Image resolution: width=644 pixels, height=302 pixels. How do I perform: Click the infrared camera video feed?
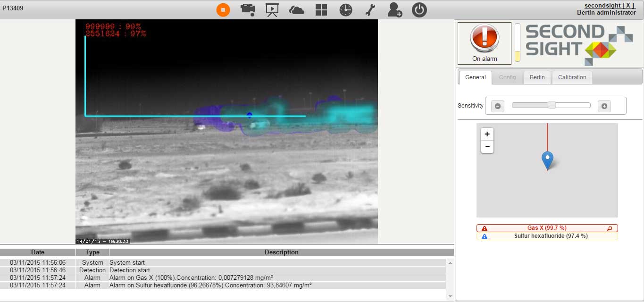[226, 132]
